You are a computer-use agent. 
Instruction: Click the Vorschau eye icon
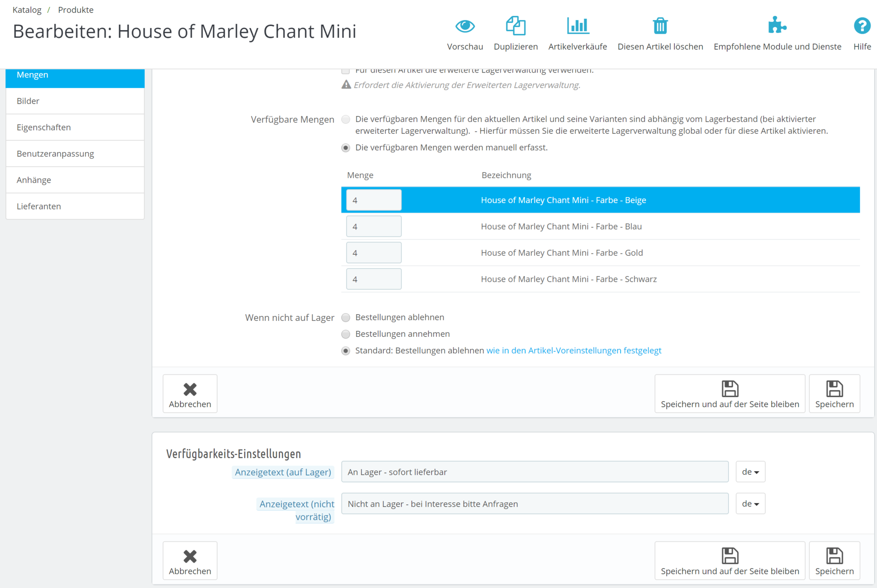tap(465, 26)
